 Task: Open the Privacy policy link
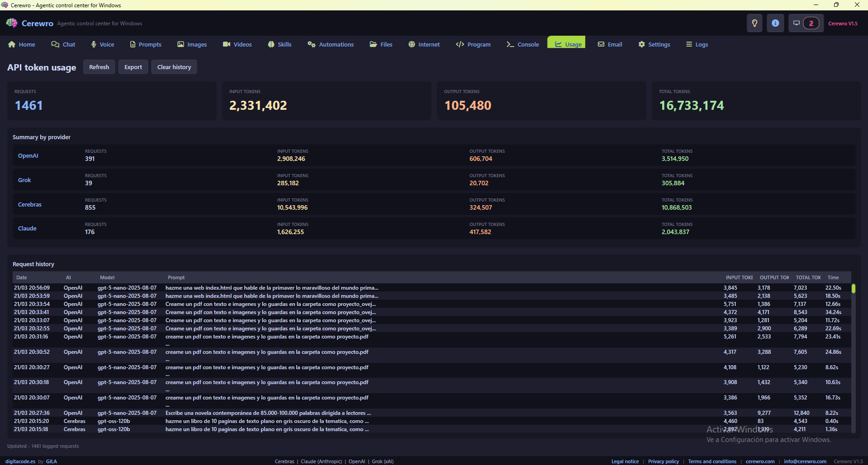point(664,461)
